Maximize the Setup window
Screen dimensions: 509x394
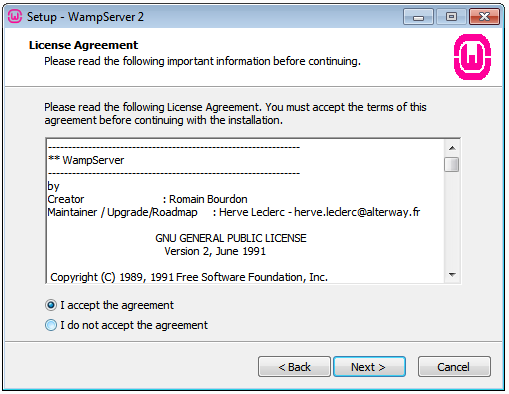coord(451,17)
